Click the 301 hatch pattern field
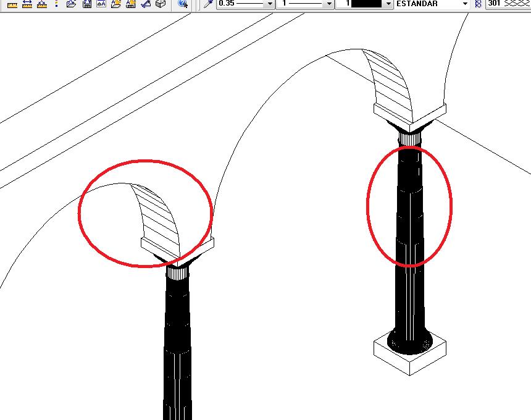This screenshot has height=420, width=531. coord(508,4)
